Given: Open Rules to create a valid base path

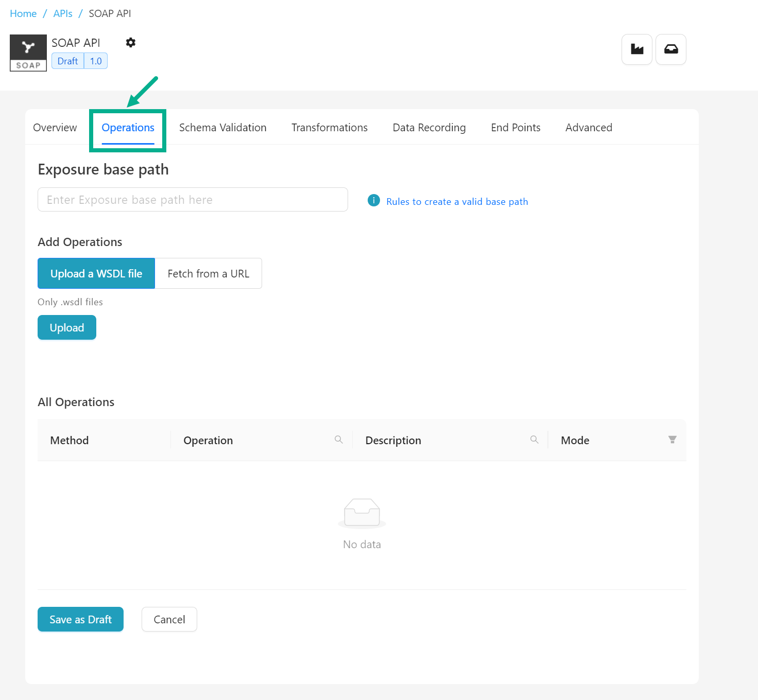Looking at the screenshot, I should 457,202.
